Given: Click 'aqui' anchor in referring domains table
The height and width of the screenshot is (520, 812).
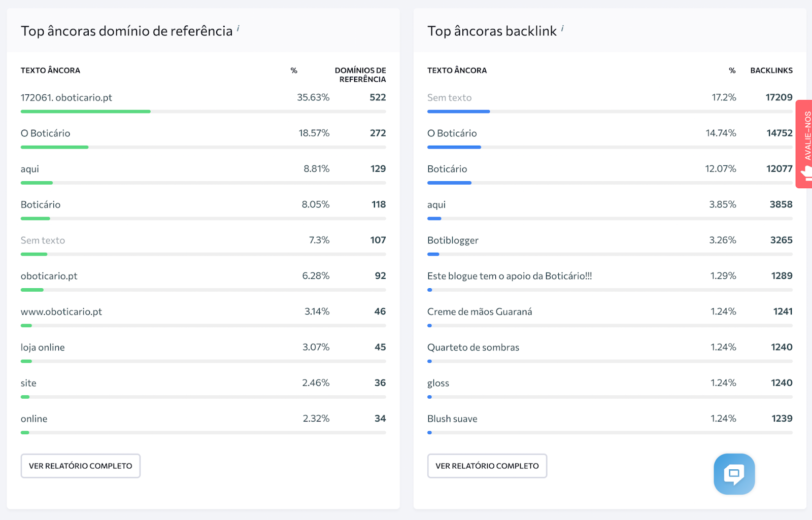Looking at the screenshot, I should click(29, 169).
